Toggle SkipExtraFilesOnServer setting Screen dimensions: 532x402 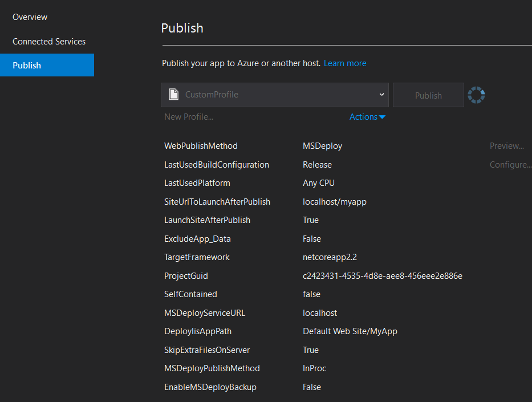pos(311,350)
